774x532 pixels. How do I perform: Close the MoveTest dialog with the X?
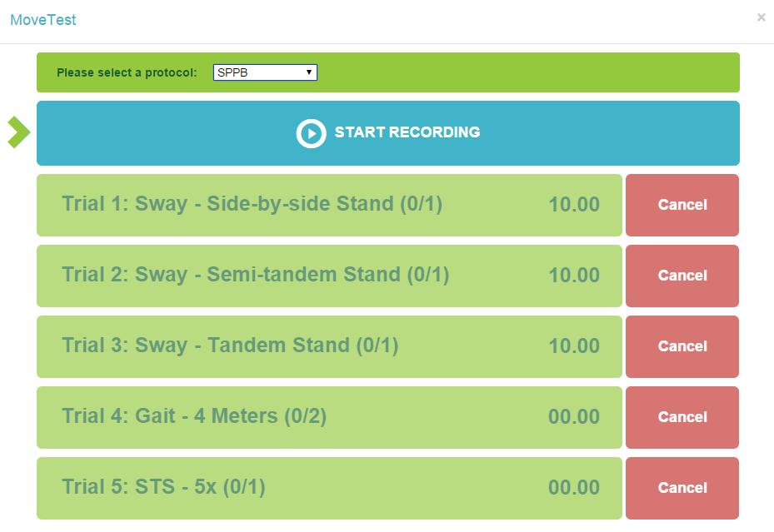(x=761, y=17)
